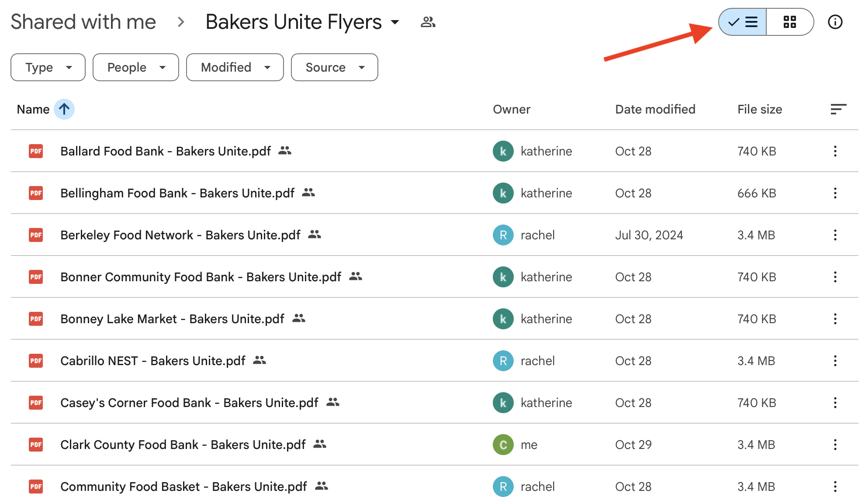Reverse sort direction with the Name arrow
This screenshot has width=865, height=504.
[64, 109]
